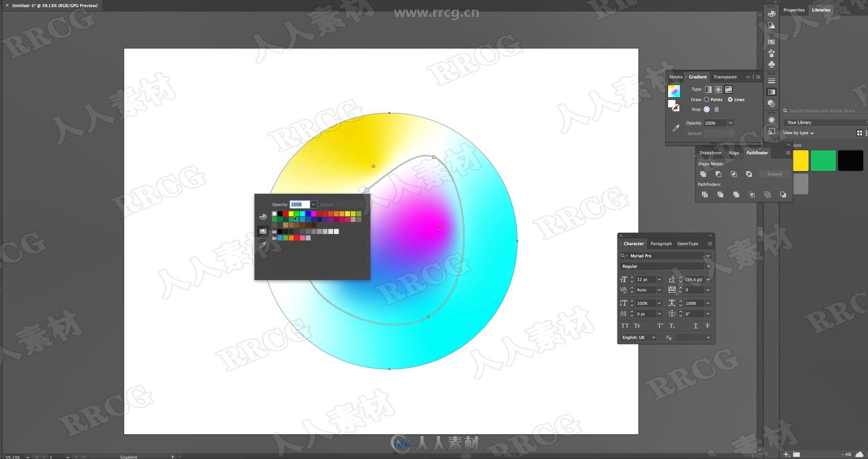Apply All Caps text style
Image resolution: width=868 pixels, height=459 pixels.
(625, 326)
